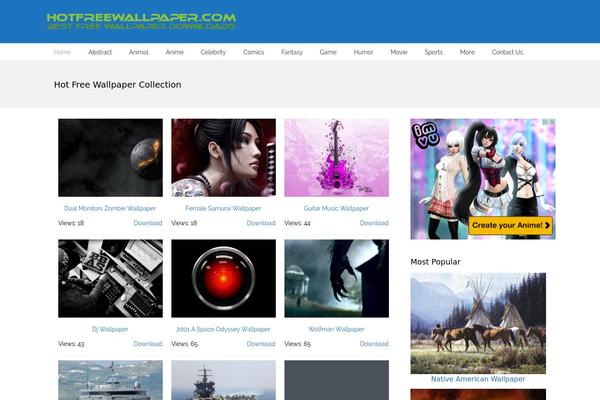Open the Dual Monitors Zombie Wallpaper thumbnail
The image size is (600, 400).
click(x=110, y=158)
